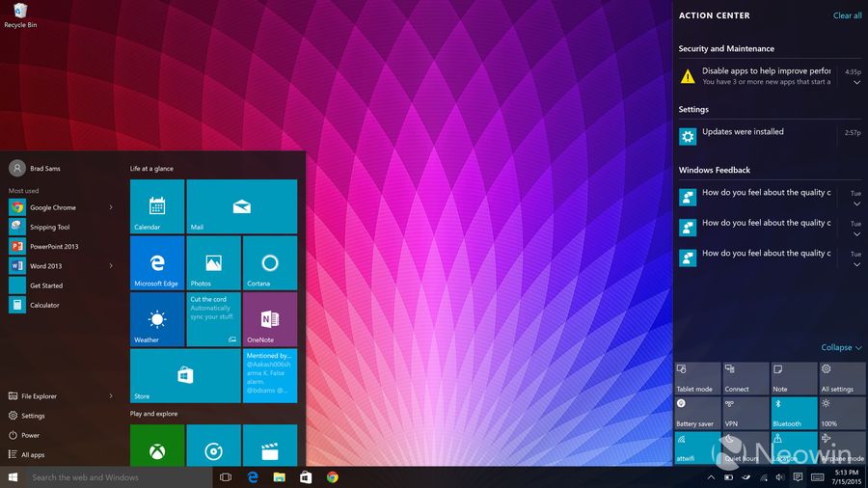The width and height of the screenshot is (868, 488).
Task: Open All settings quick action
Action: 842,378
